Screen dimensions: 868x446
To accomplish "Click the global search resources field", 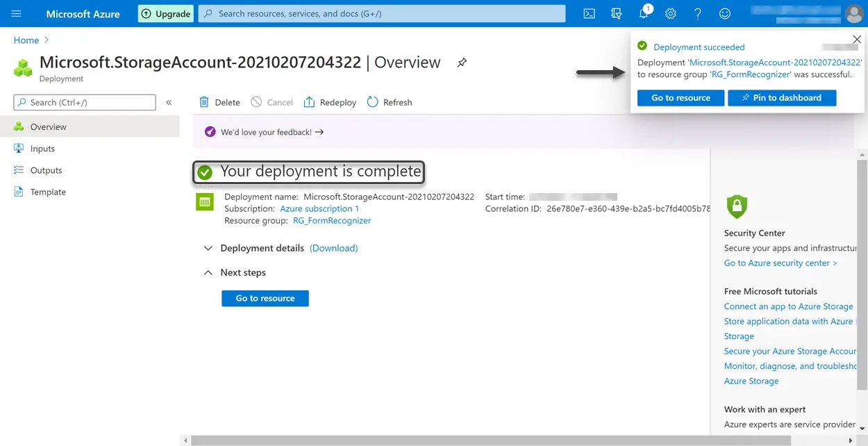I will 382,14.
